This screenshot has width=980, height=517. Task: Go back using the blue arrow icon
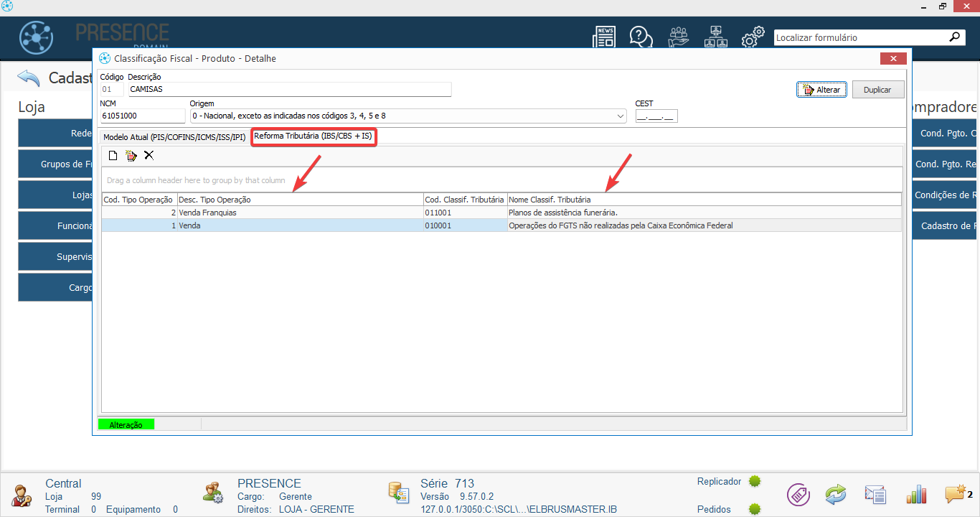29,78
